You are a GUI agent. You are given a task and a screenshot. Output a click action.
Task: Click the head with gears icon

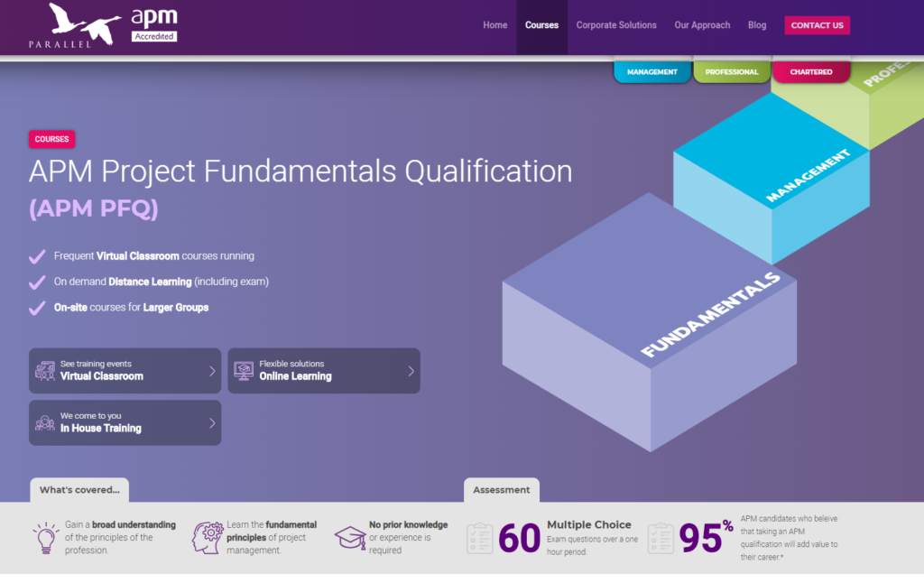click(x=208, y=537)
